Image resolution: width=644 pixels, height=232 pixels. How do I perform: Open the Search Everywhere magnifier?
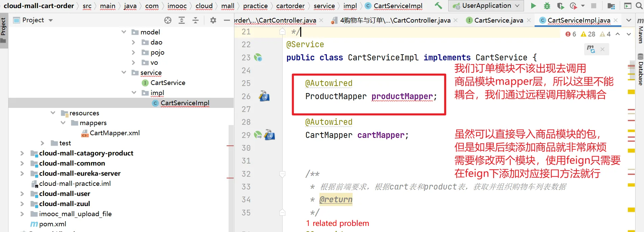tap(639, 6)
